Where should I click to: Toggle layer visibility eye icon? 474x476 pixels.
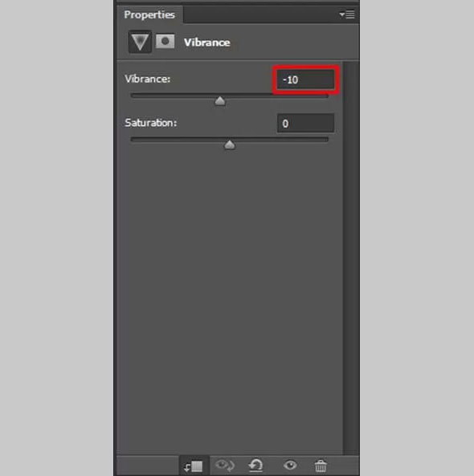(x=290, y=466)
